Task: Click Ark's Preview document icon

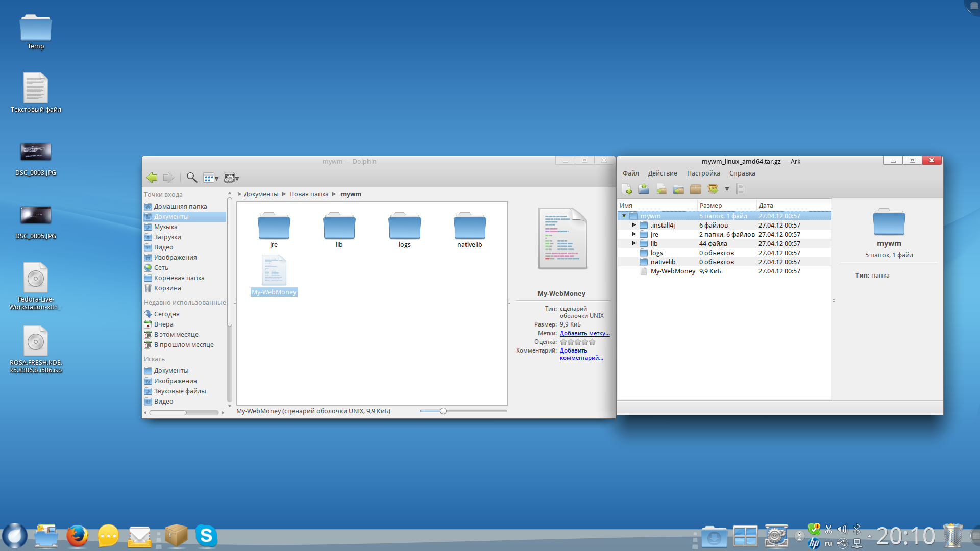Action: point(741,189)
